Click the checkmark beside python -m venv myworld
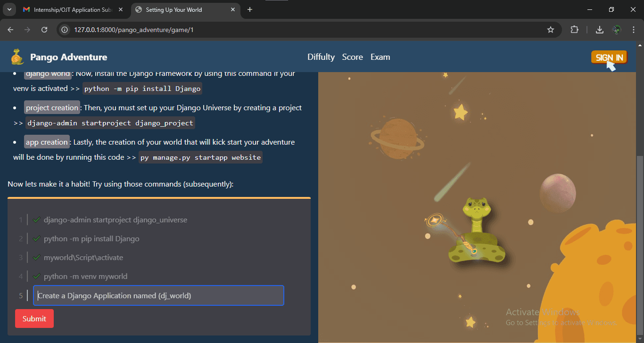The height and width of the screenshot is (343, 644). pos(37,276)
